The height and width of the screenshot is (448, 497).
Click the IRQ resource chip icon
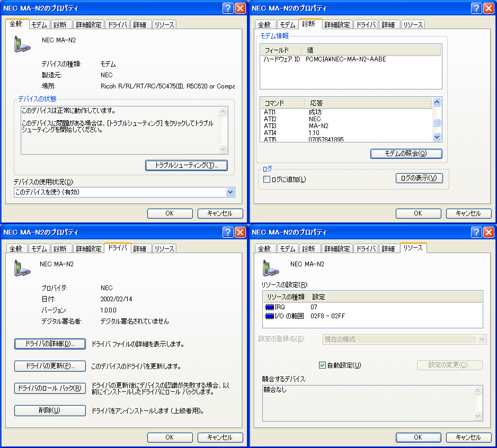tap(269, 307)
